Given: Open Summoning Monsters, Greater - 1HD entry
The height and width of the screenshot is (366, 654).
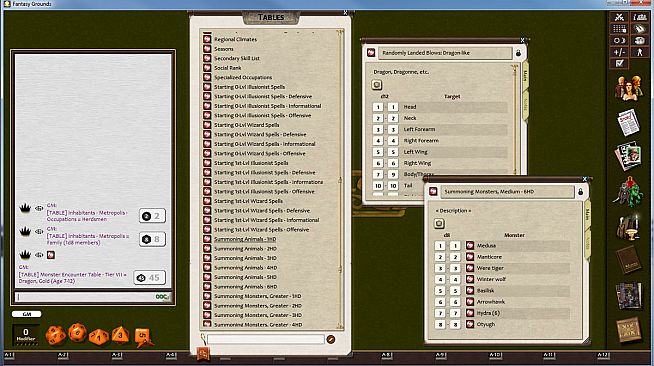Looking at the screenshot, I should pyautogui.click(x=258, y=296).
